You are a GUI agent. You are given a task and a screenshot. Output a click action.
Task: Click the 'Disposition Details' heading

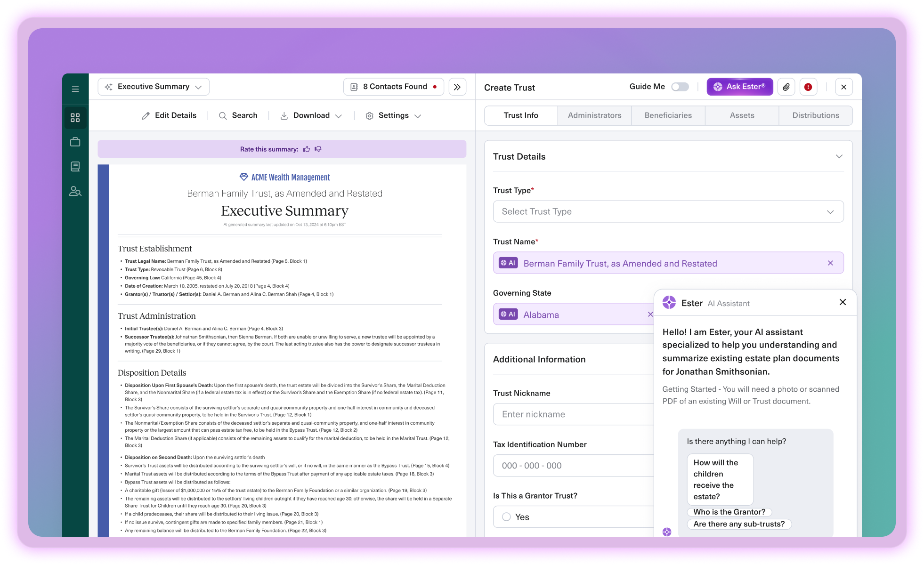(x=152, y=372)
